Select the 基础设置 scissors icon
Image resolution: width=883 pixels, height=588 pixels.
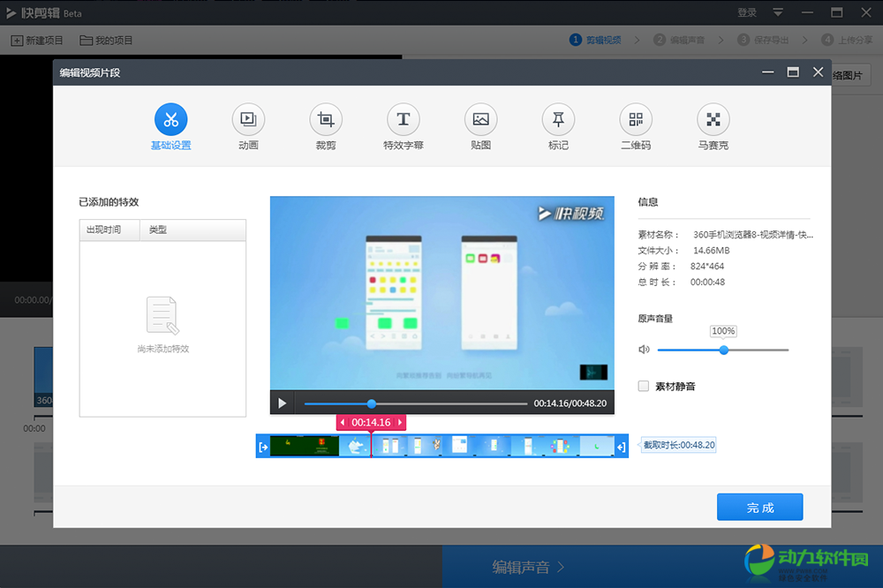coord(170,119)
